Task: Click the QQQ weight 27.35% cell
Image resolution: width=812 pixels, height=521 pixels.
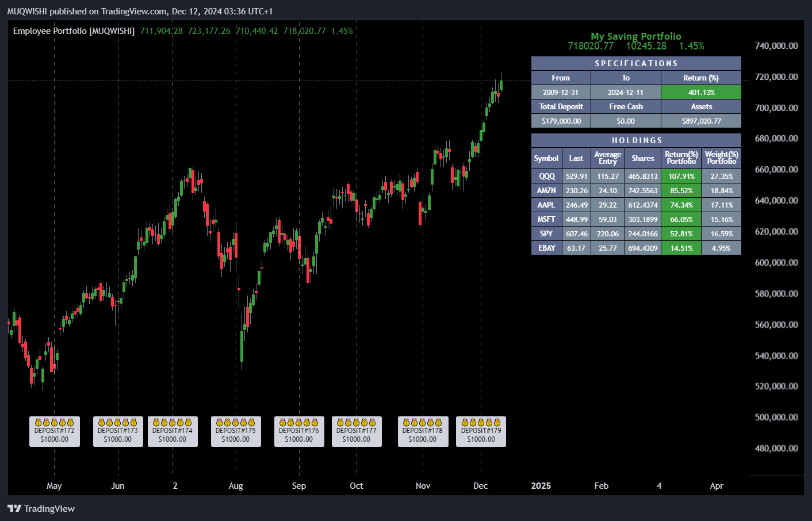Action: click(721, 176)
